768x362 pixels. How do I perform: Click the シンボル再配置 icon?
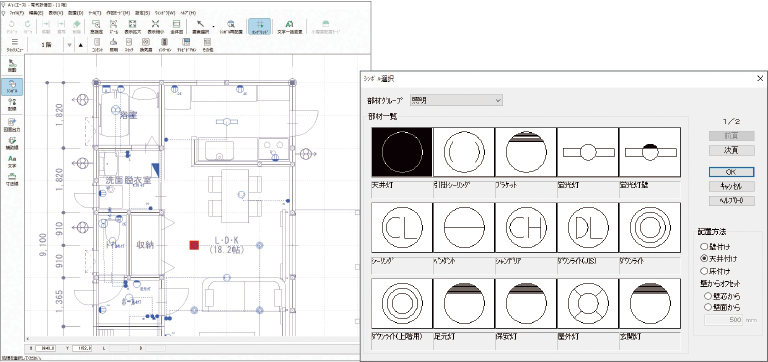(x=231, y=24)
